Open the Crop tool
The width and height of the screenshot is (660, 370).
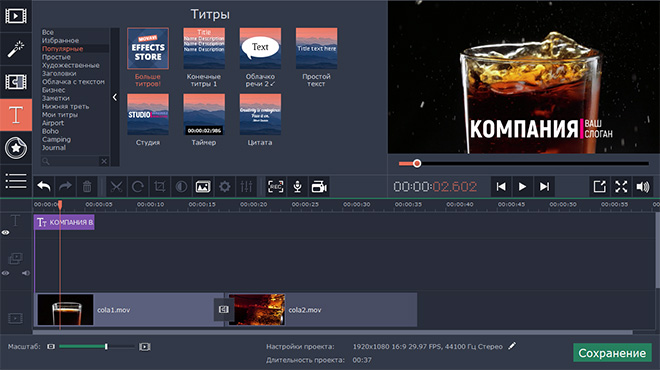click(x=160, y=186)
